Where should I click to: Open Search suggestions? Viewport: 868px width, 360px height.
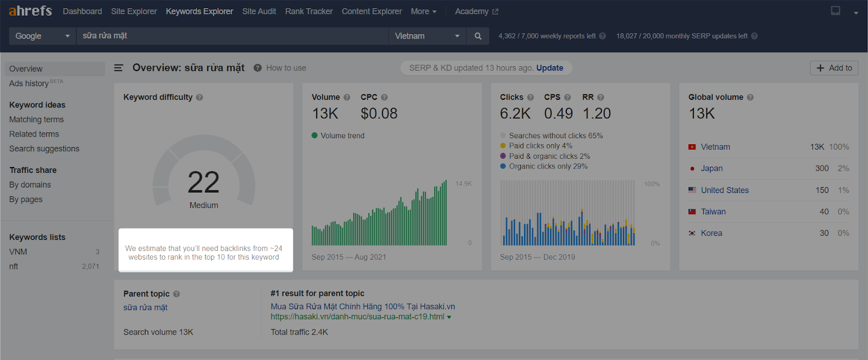(44, 149)
